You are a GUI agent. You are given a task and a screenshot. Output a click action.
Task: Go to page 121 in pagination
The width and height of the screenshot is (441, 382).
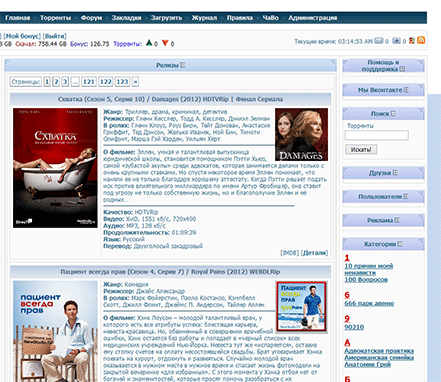tap(89, 82)
